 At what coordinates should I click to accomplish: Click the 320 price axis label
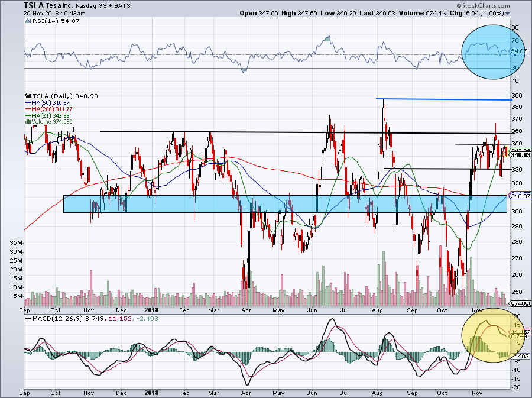pyautogui.click(x=517, y=183)
